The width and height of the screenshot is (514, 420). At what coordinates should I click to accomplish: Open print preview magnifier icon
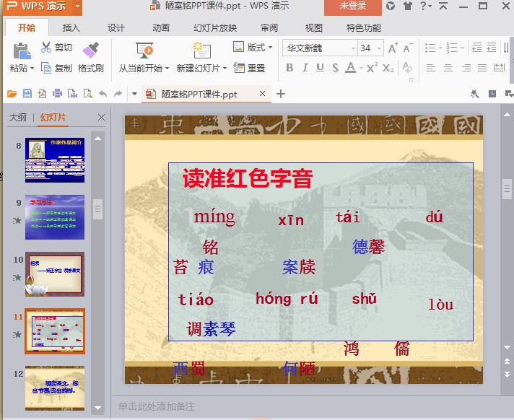point(87,94)
